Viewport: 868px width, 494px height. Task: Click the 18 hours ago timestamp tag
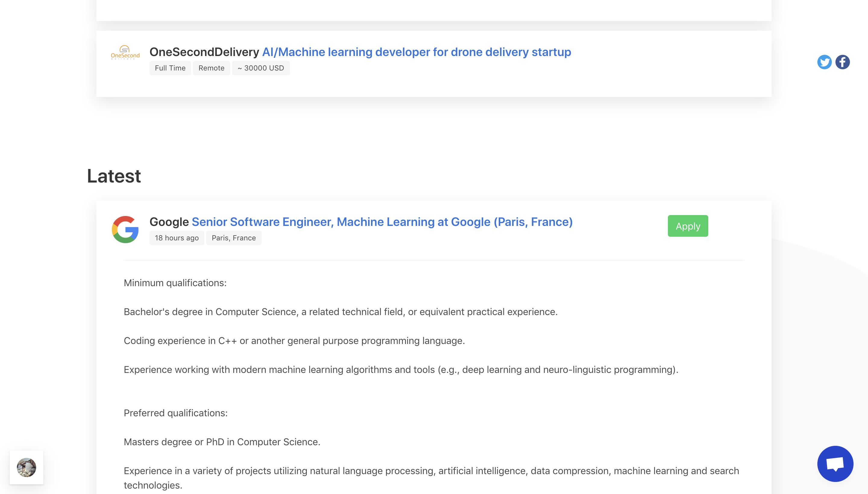click(x=177, y=237)
